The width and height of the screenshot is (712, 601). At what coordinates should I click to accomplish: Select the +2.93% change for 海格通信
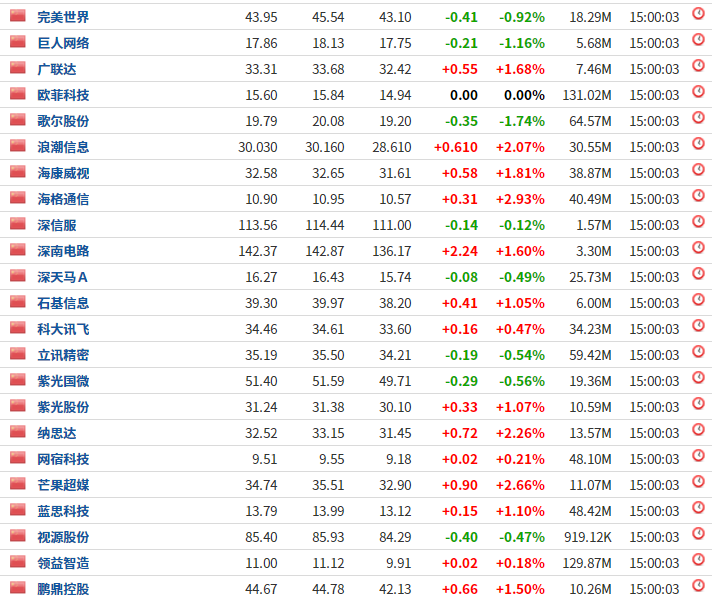coord(520,199)
